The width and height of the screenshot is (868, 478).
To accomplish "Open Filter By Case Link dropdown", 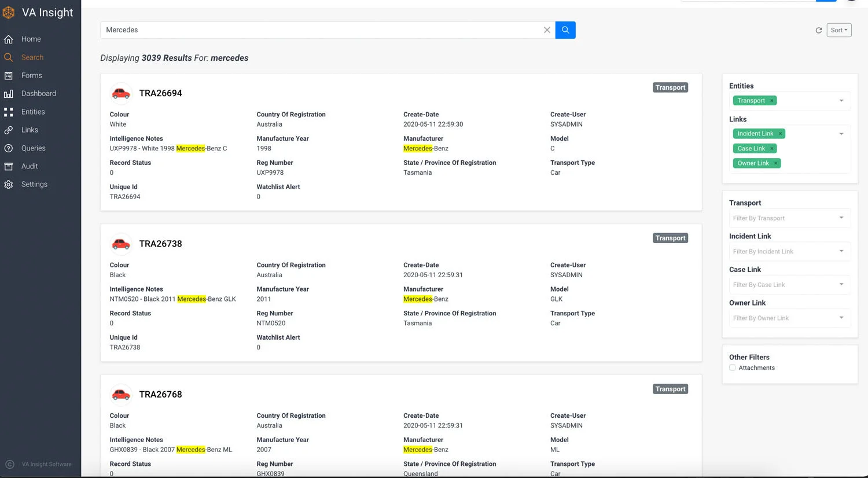I will (790, 285).
